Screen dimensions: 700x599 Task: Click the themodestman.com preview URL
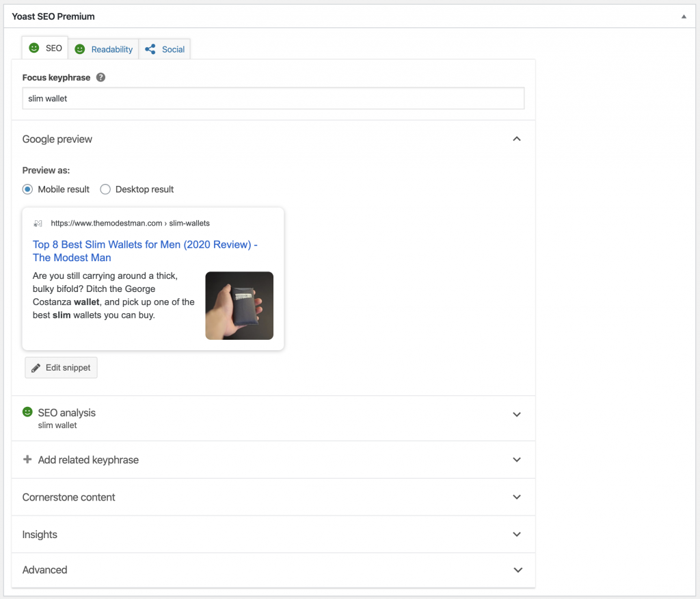[131, 224]
